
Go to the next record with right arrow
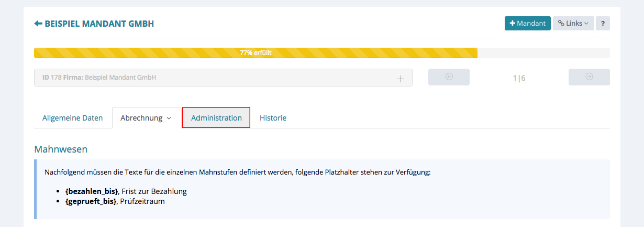[589, 77]
